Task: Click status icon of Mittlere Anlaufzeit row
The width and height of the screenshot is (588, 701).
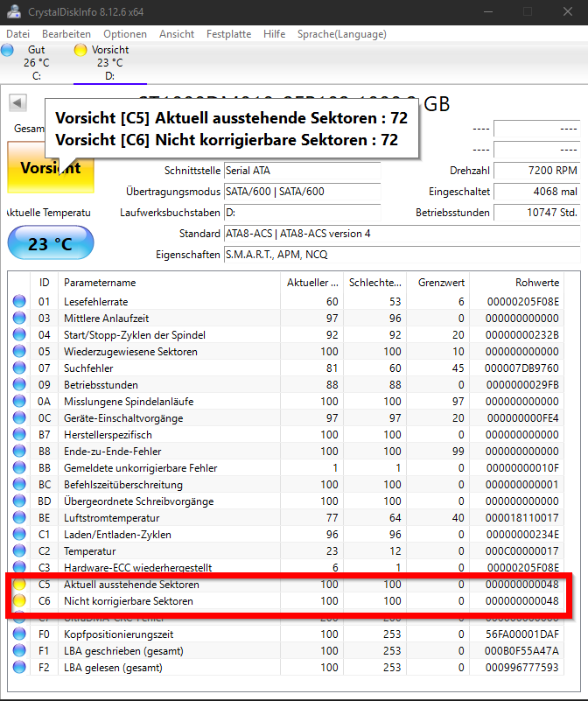Action: click(19, 318)
